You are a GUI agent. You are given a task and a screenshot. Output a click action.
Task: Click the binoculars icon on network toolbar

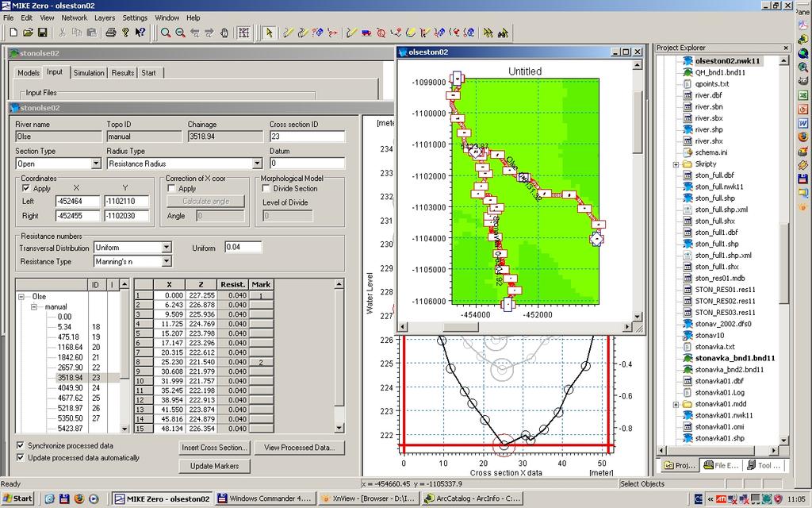pos(502,33)
